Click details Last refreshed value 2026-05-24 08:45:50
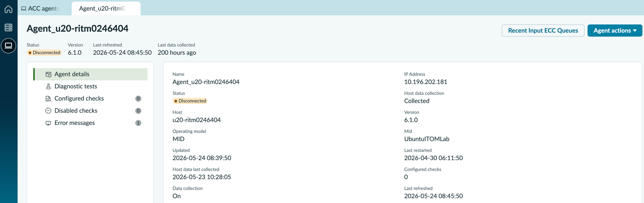This screenshot has width=644, height=203. (434, 196)
